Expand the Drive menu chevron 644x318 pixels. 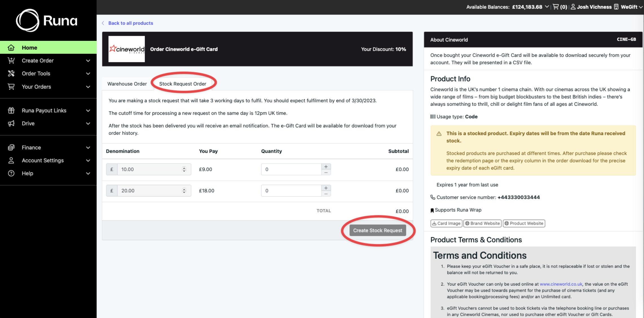[88, 123]
